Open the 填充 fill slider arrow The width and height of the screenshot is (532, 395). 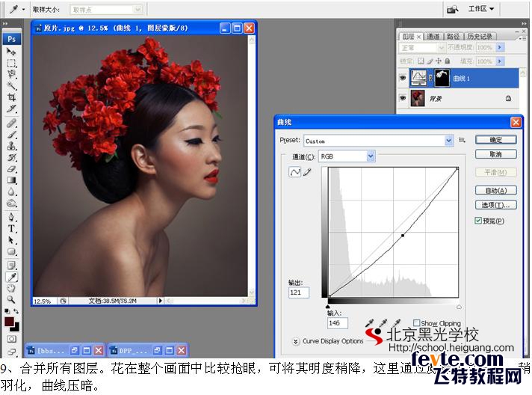[500, 61]
